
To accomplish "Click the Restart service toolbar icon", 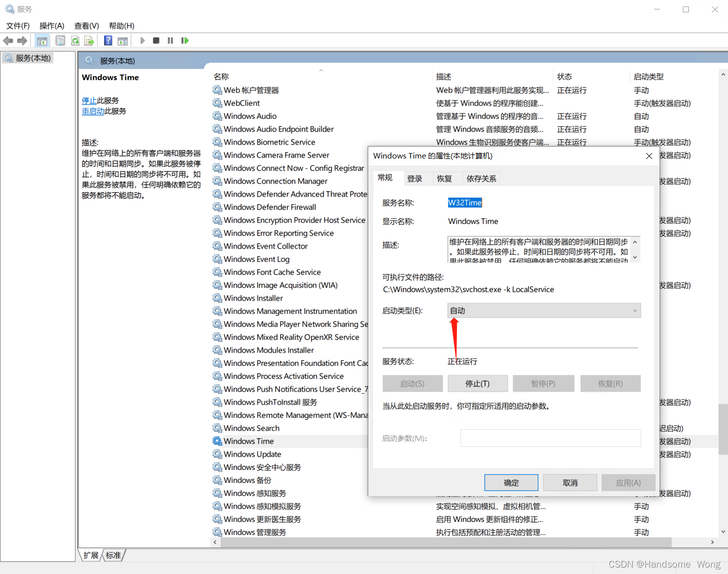I will (x=185, y=41).
